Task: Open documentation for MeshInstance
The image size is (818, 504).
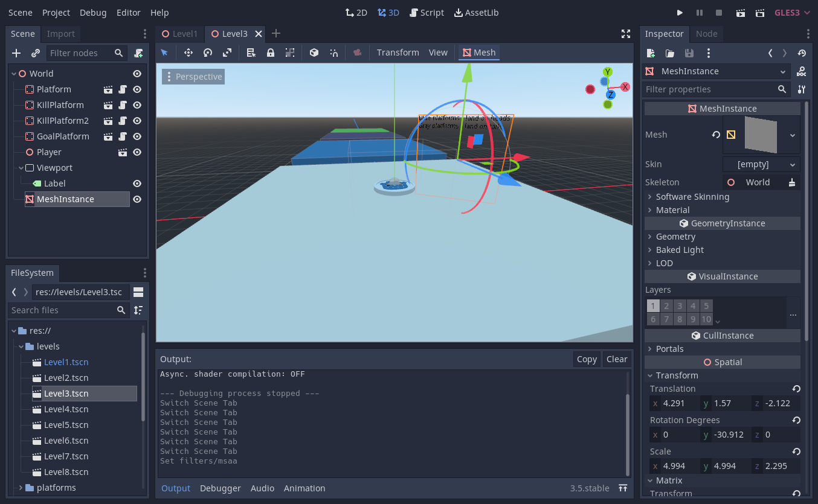Action: (x=801, y=71)
